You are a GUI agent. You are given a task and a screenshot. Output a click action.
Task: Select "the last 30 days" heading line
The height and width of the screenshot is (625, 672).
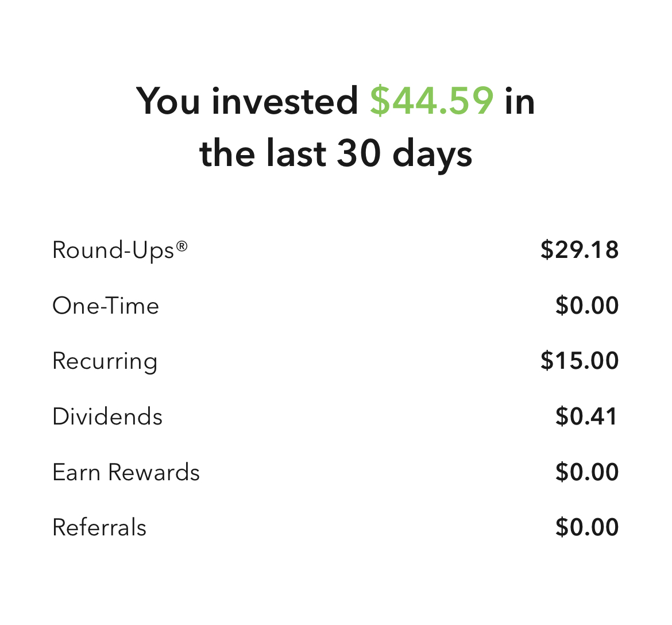(335, 153)
